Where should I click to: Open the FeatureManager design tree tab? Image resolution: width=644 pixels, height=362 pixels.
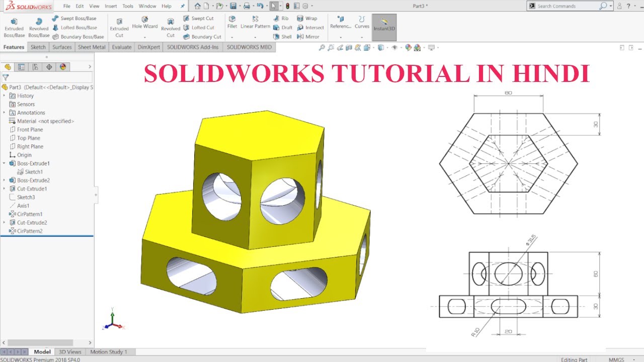point(8,67)
